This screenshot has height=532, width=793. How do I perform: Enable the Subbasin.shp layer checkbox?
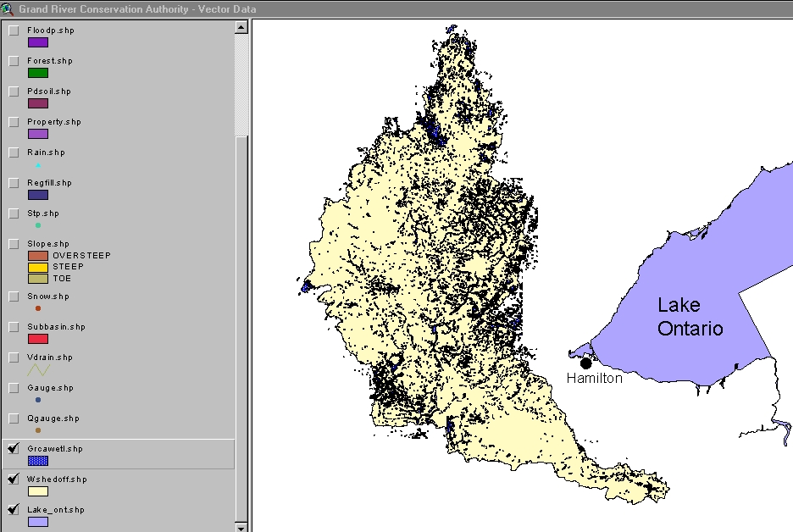(x=14, y=327)
